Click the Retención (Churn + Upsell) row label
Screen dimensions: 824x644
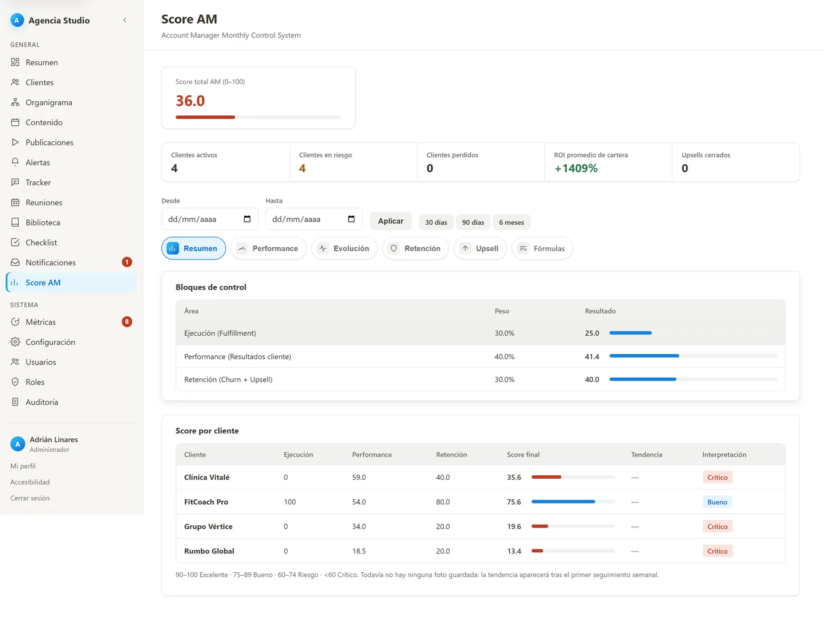pyautogui.click(x=228, y=379)
